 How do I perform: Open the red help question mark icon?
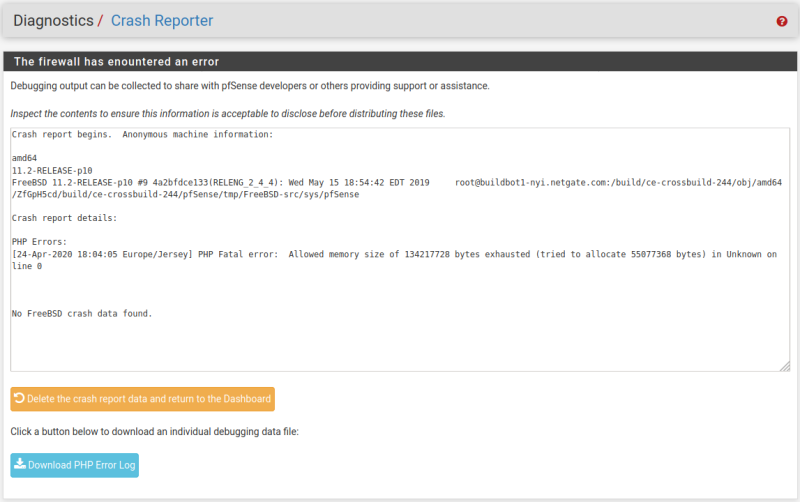pyautogui.click(x=782, y=21)
